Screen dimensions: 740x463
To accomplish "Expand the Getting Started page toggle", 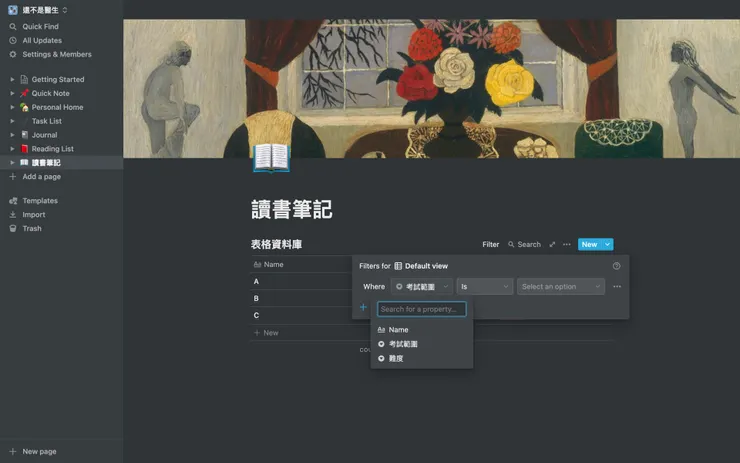I will tap(12, 79).
